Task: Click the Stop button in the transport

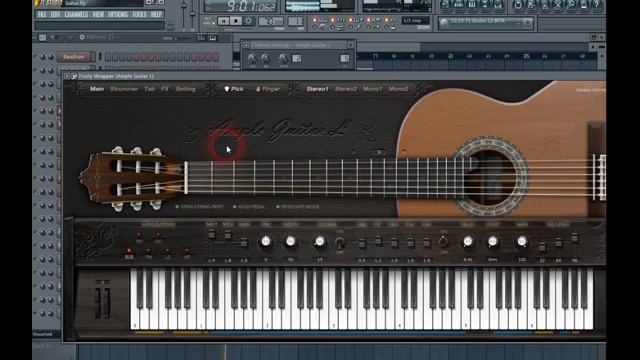Action: click(236, 21)
